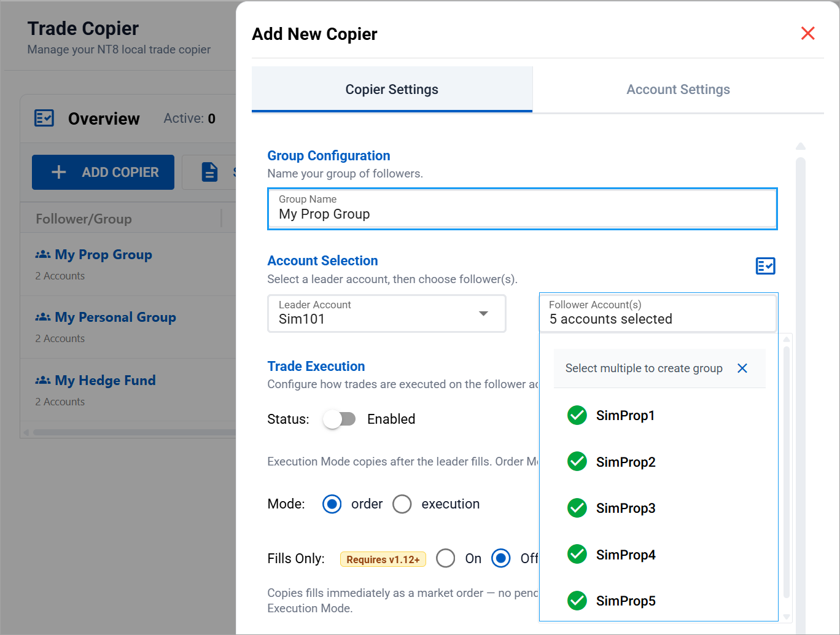Viewport: 840px width, 635px height.
Task: Collapse the Follower Account(s) dropdown
Action: (658, 314)
